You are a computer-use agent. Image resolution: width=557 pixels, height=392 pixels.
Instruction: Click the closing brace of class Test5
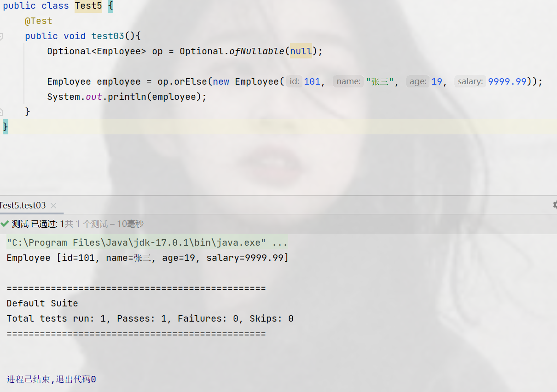(x=6, y=127)
